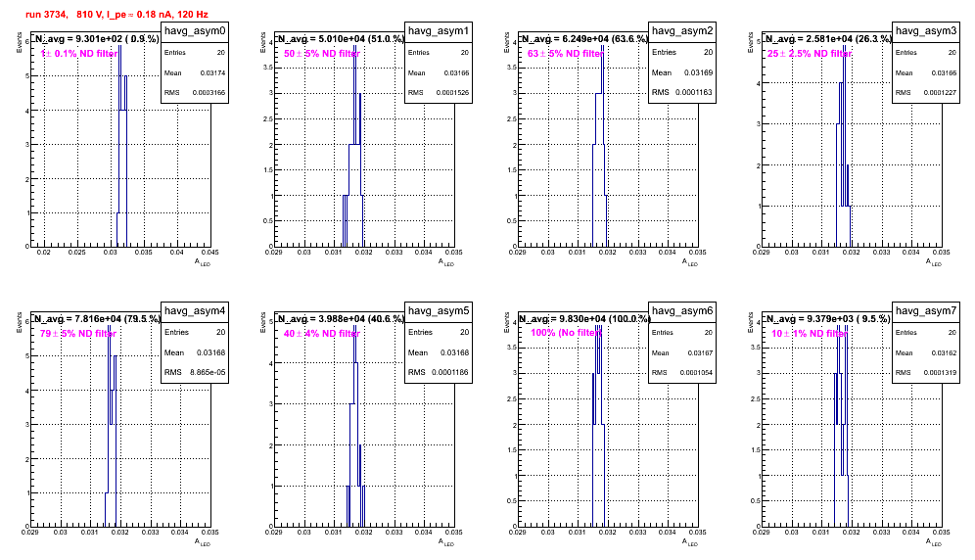Click RMS value 0.0001054 in havg_asym6 box

696,373
